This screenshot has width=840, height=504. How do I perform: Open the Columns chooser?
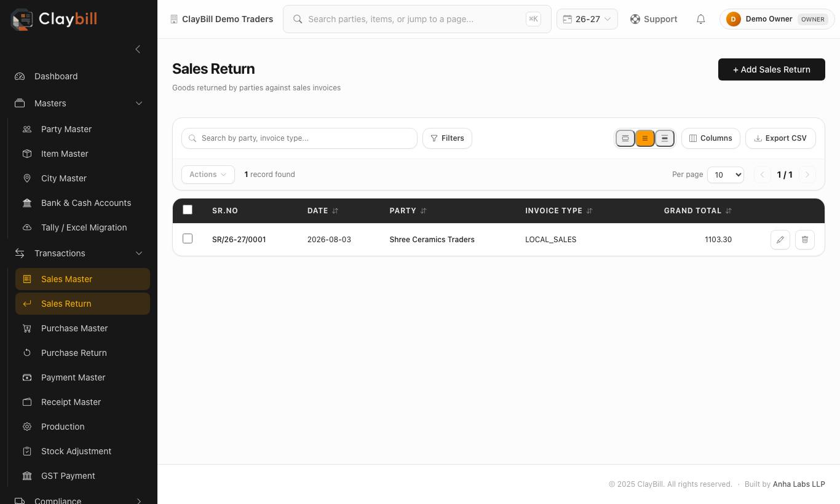[x=711, y=138]
